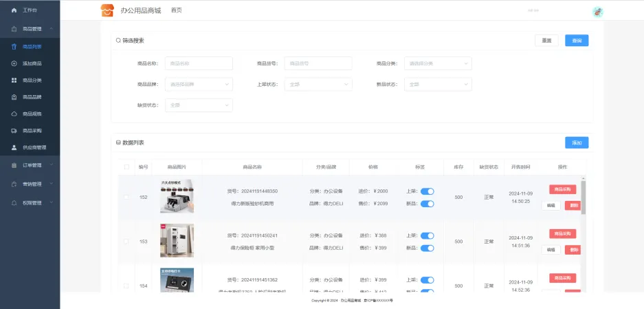Click the 工作台 home icon in sidebar

14,11
